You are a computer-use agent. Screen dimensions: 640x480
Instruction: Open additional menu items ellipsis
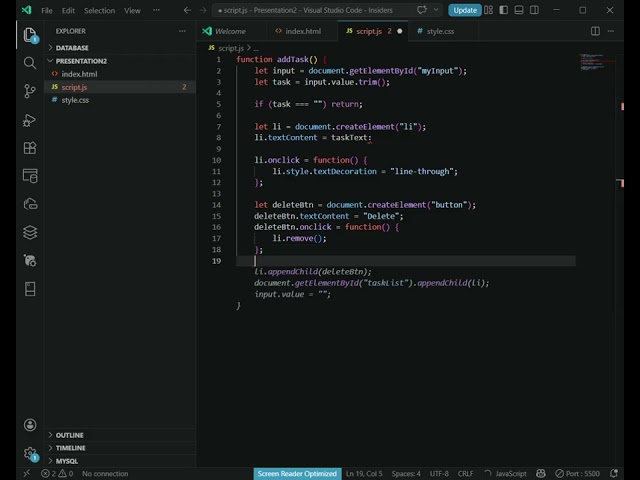click(156, 10)
